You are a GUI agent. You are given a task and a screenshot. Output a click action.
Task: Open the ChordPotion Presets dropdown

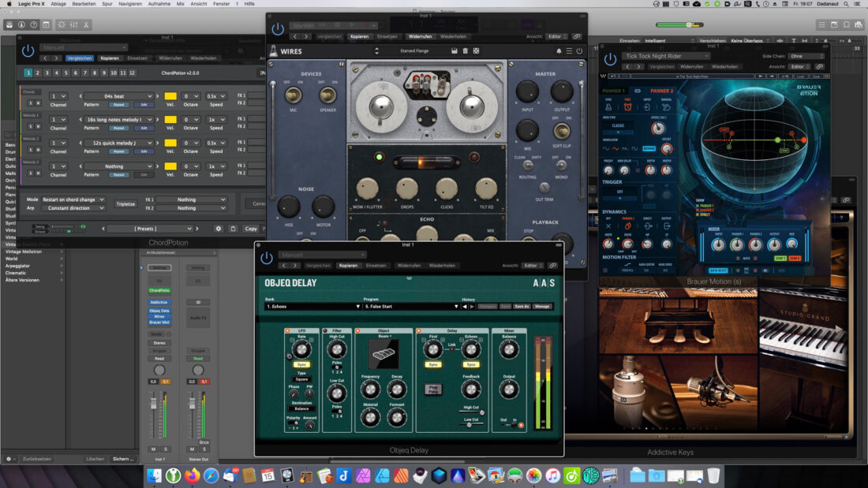tap(149, 229)
